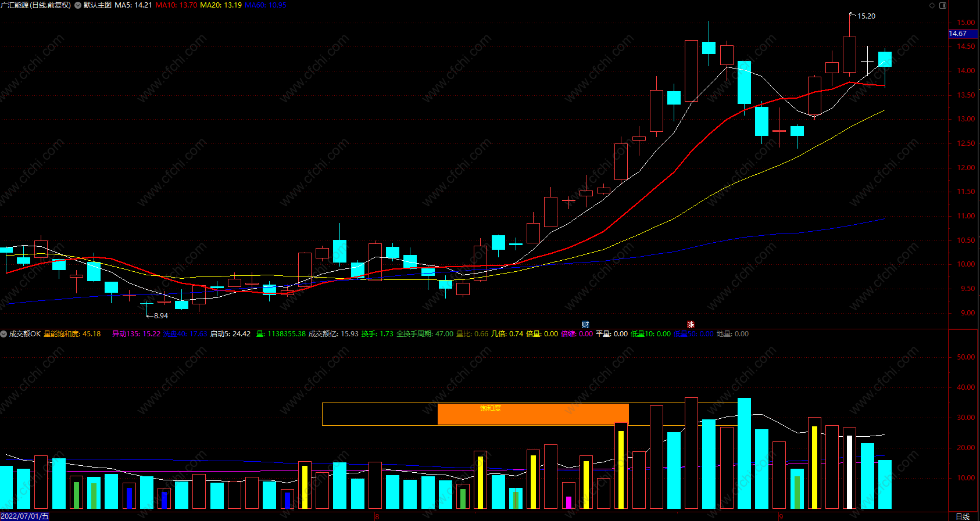
Task: Click the 量能饱和度: 45.18 value
Action: (x=72, y=334)
